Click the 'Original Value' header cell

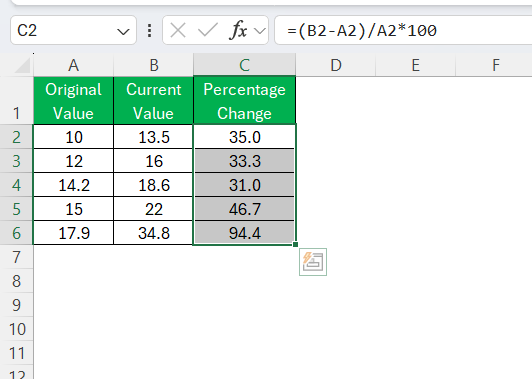[x=73, y=101]
